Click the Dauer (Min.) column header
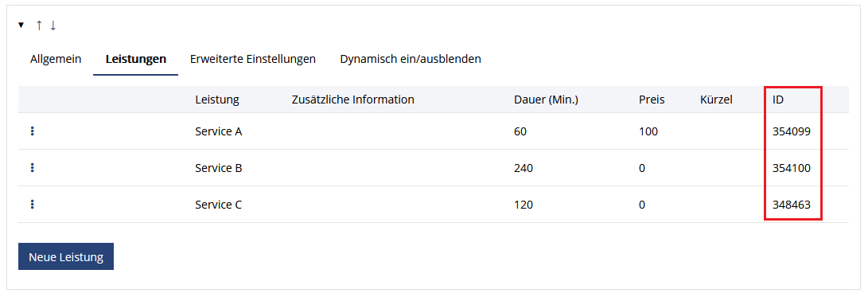This screenshot has height=297, width=868. [x=546, y=100]
